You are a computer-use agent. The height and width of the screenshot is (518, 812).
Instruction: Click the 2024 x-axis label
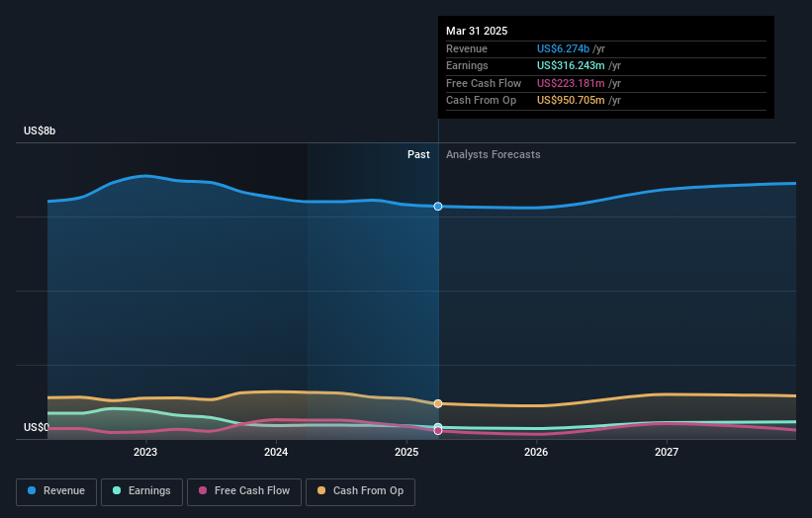(276, 453)
